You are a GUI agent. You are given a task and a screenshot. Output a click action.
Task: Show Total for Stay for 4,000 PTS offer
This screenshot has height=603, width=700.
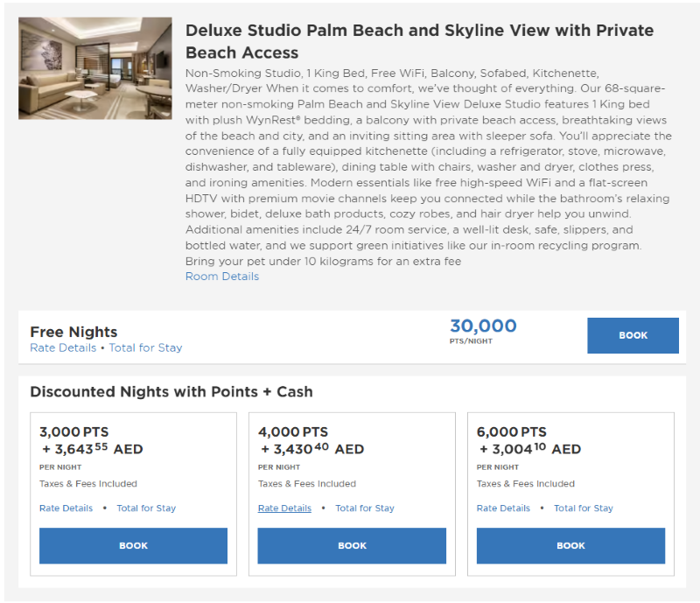[365, 508]
